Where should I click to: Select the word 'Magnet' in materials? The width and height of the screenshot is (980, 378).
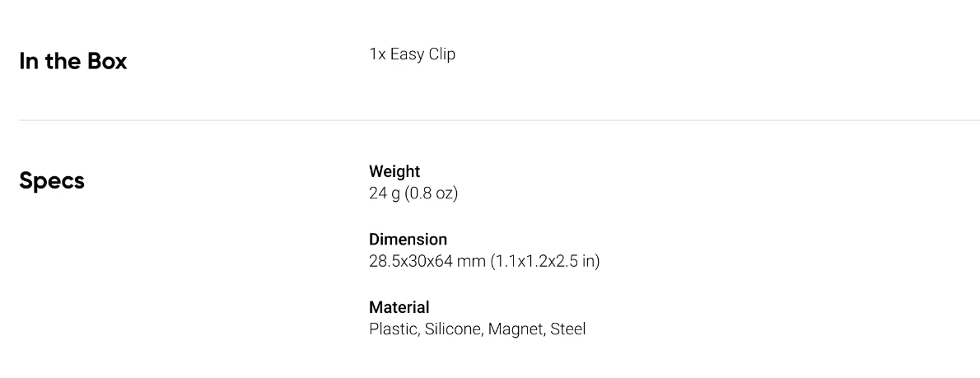(516, 329)
